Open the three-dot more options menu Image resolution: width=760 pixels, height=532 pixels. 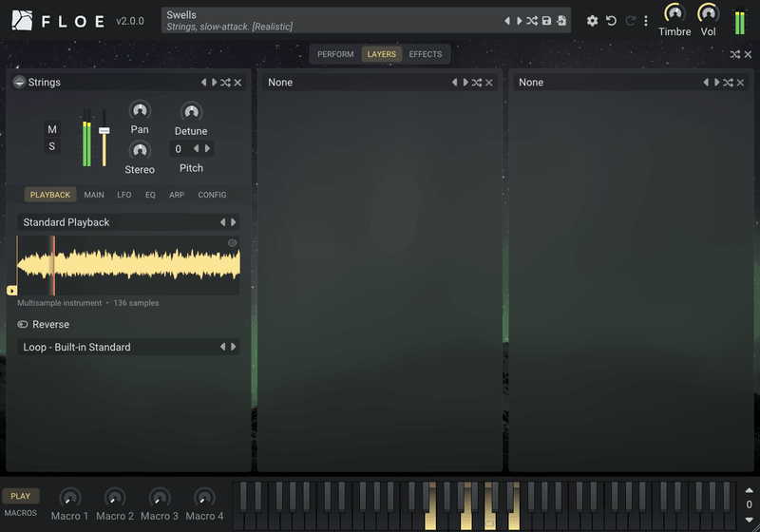646,21
